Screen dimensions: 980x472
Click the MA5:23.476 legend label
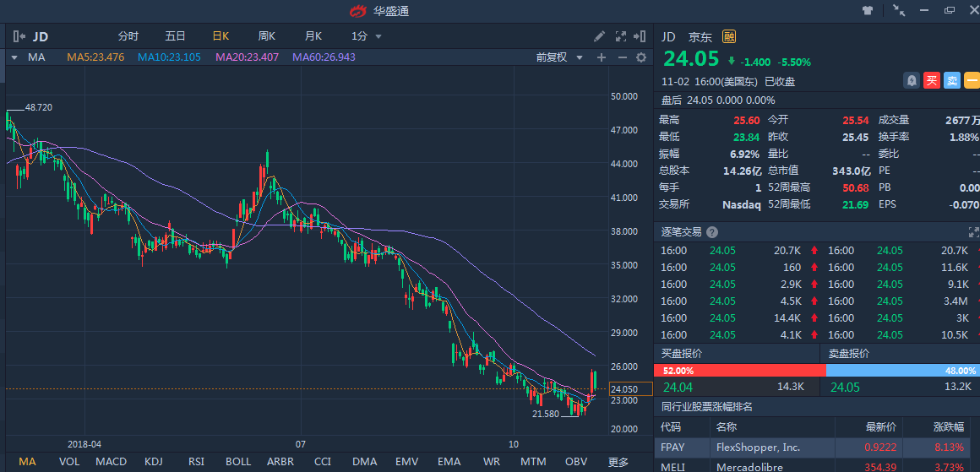click(95, 57)
